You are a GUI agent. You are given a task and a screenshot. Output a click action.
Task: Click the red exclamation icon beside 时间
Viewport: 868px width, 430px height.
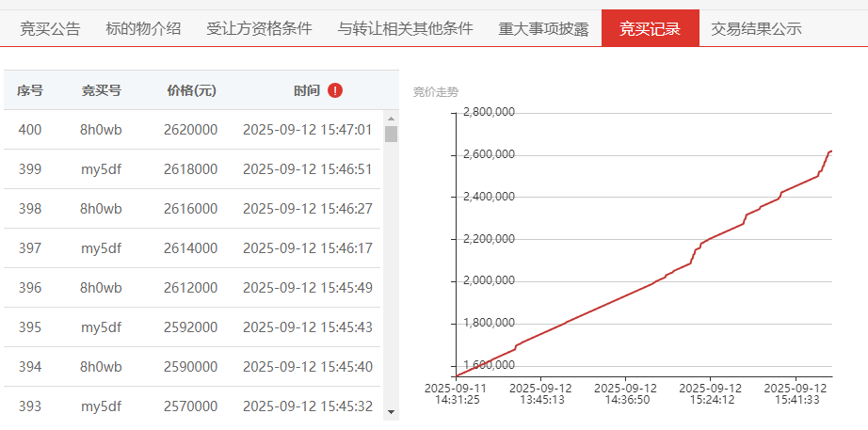[x=335, y=90]
